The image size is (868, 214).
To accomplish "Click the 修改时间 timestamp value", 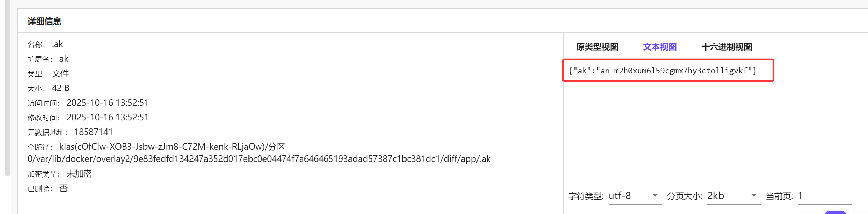I will (108, 118).
